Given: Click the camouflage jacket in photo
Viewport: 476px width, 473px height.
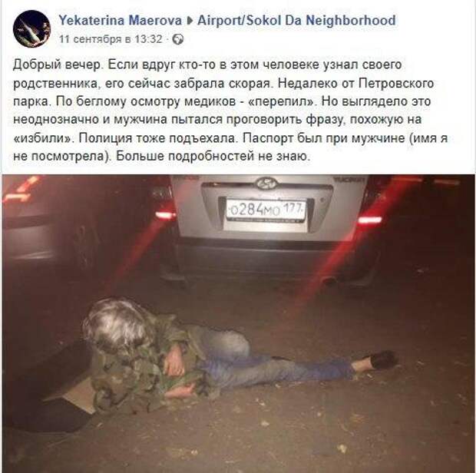Looking at the screenshot, I should (x=143, y=367).
